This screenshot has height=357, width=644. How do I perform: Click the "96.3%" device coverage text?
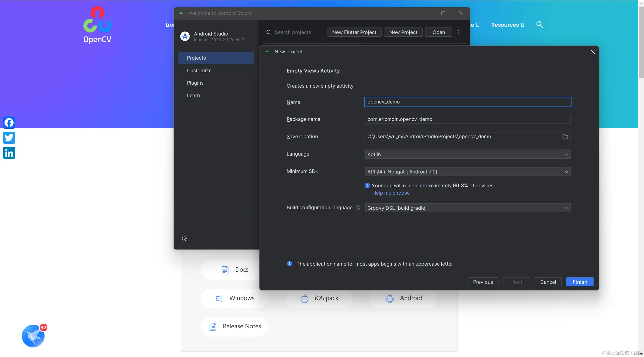(x=460, y=186)
